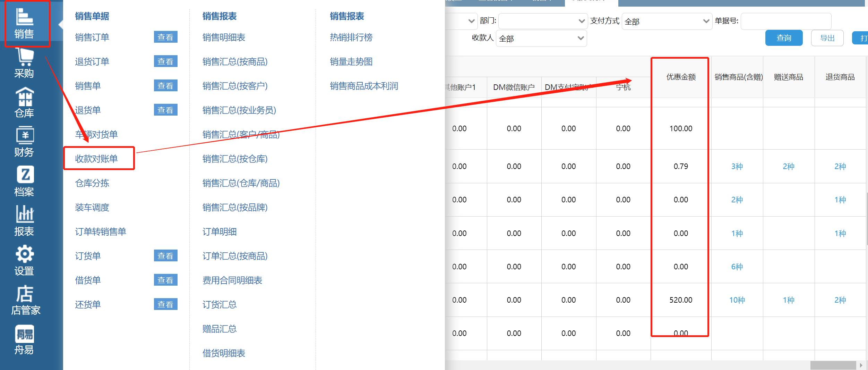Open the 档案 archive module
Screen dimensions: 868x370
tap(24, 182)
